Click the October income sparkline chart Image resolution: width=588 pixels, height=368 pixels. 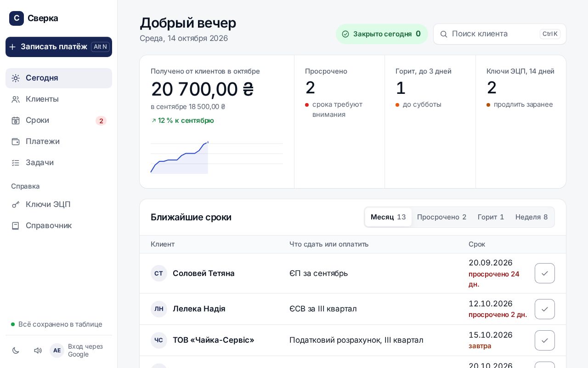pyautogui.click(x=217, y=157)
